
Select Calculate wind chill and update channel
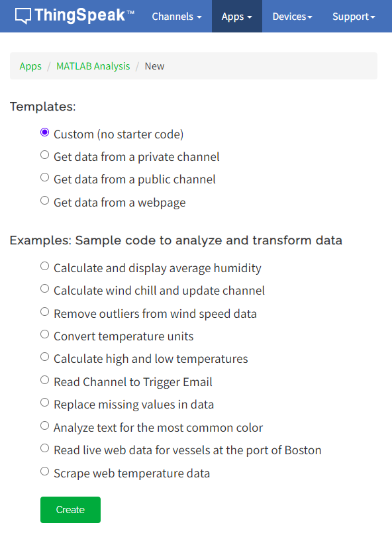point(45,289)
